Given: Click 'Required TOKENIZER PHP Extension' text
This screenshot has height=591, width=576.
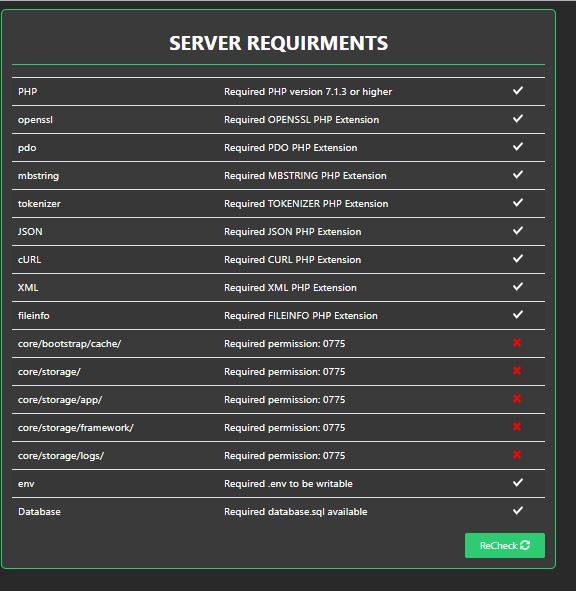Looking at the screenshot, I should point(306,204).
